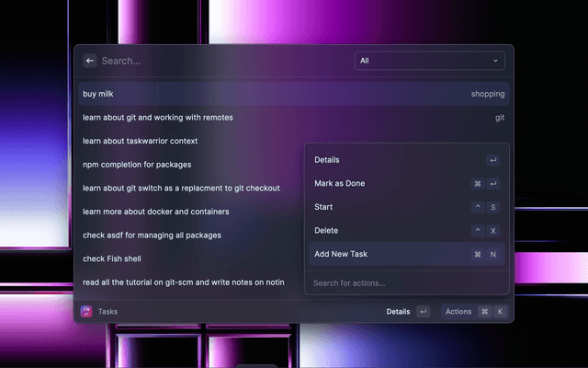The image size is (588, 368).
Task: Click the S shortcut key next to Start
Action: pos(492,207)
